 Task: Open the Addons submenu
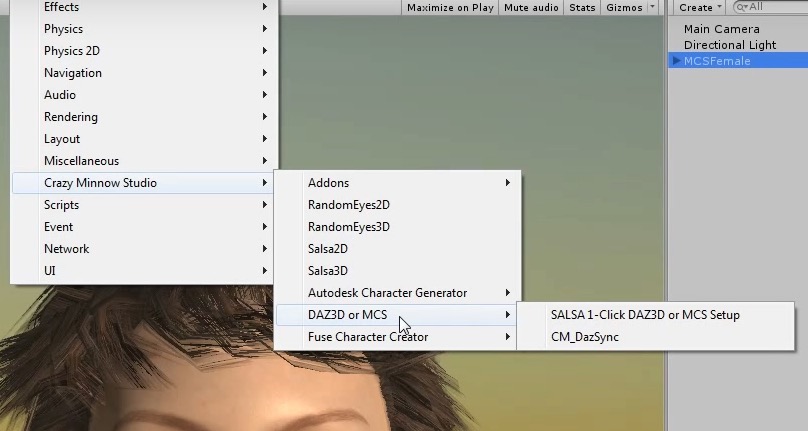397,183
